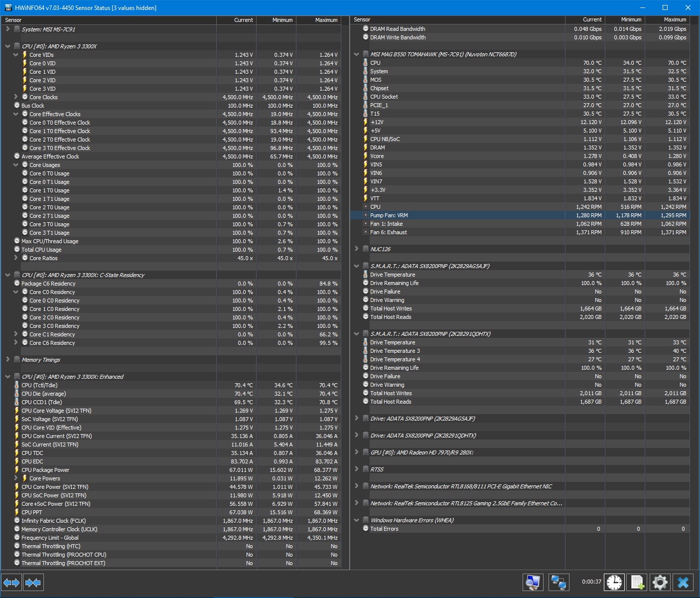The image size is (700, 598).
Task: Click the fan icon beside Fan 1: Intake
Action: 366,224
